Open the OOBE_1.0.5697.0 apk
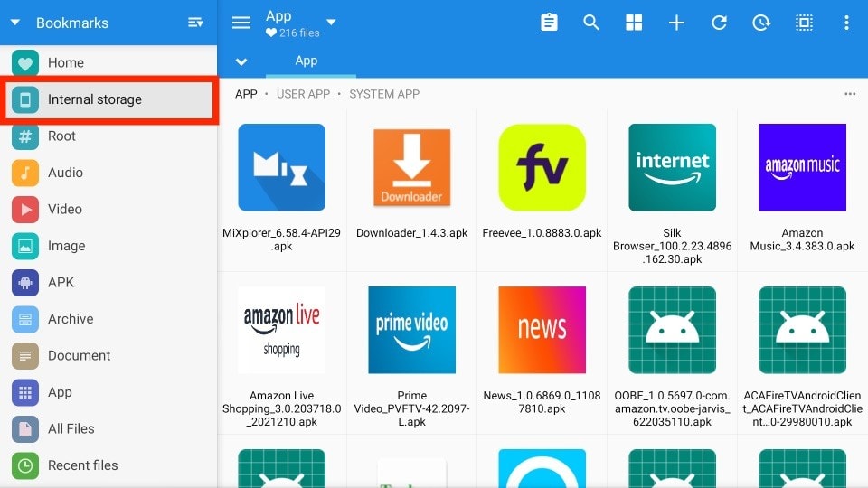Viewport: 868px width, 488px height. click(672, 354)
